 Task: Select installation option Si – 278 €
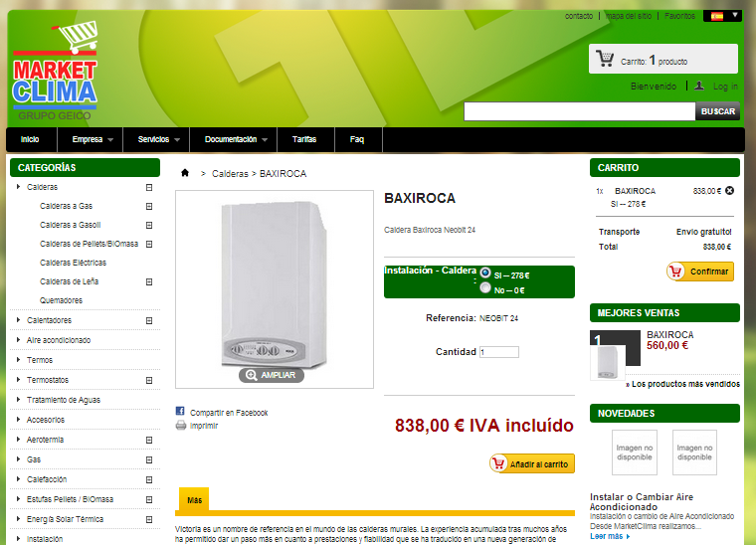click(x=485, y=272)
